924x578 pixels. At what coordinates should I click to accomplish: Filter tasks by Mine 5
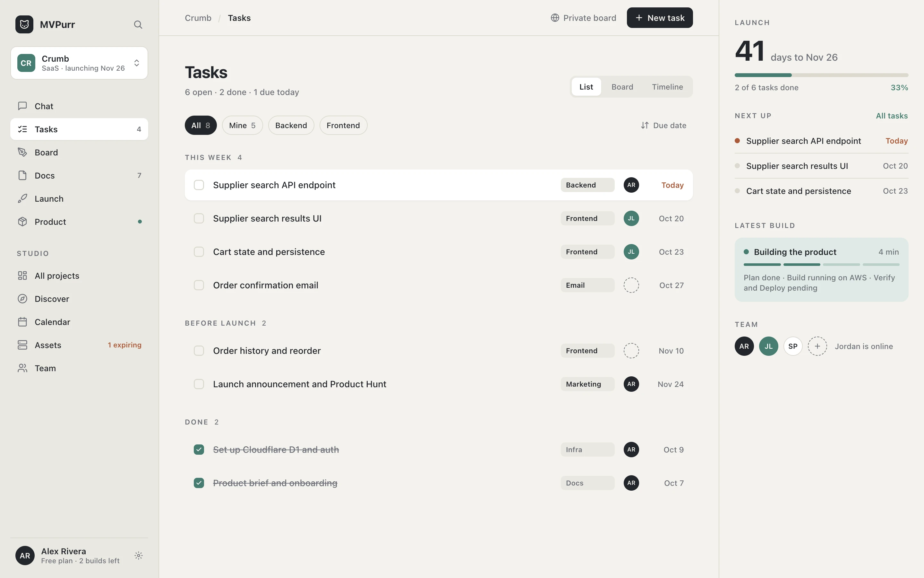[x=243, y=125]
